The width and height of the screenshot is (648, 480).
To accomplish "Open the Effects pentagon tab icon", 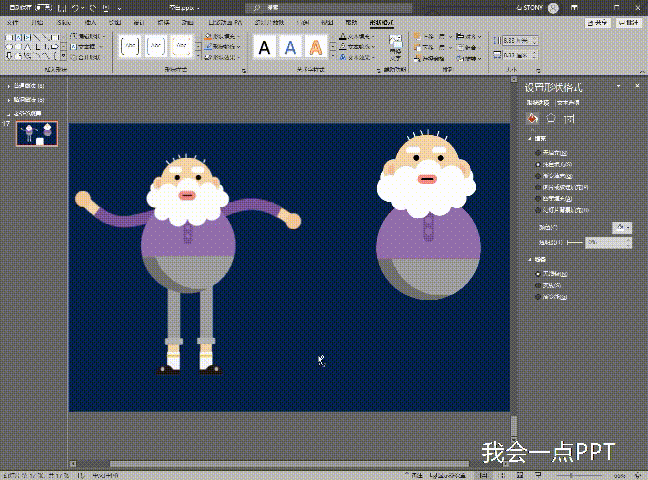I will click(x=550, y=119).
